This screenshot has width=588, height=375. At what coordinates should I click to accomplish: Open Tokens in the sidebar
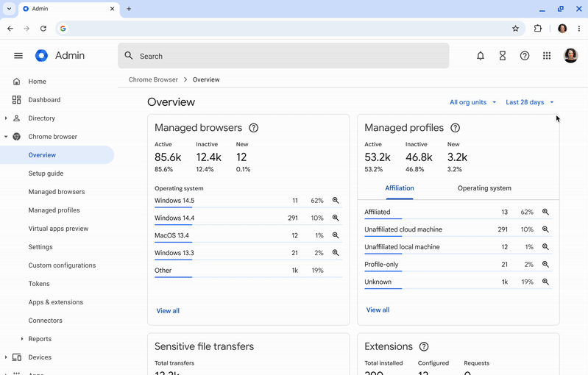tap(39, 284)
